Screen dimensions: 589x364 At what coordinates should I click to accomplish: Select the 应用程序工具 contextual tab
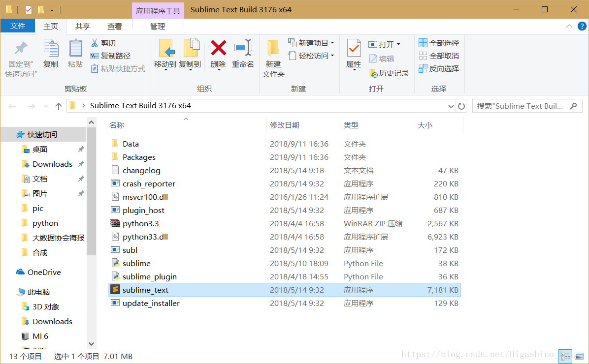point(158,10)
